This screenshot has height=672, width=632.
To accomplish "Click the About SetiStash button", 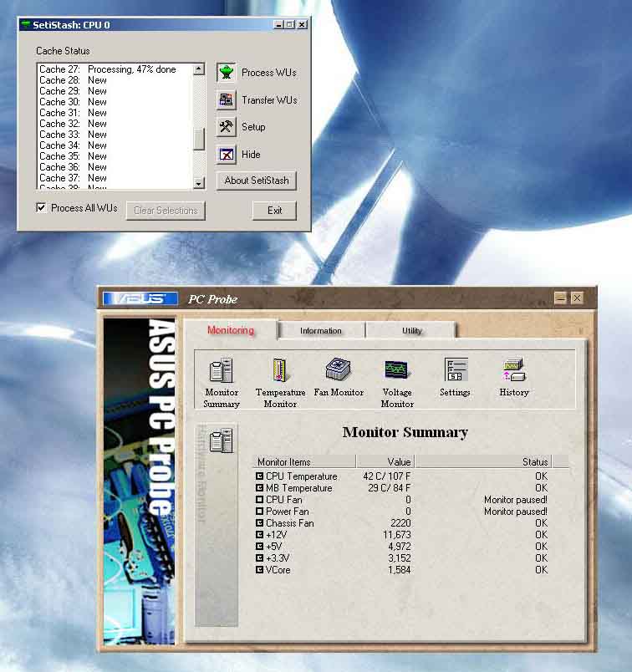I will [257, 181].
